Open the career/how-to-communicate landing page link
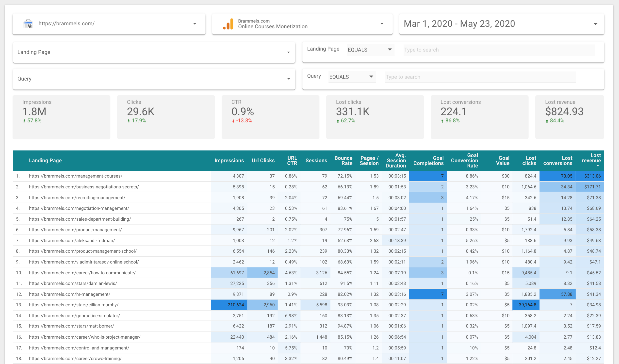 pyautogui.click(x=82, y=273)
